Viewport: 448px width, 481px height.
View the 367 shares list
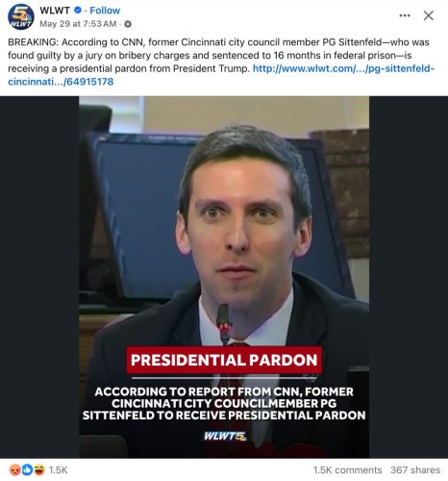click(x=415, y=470)
